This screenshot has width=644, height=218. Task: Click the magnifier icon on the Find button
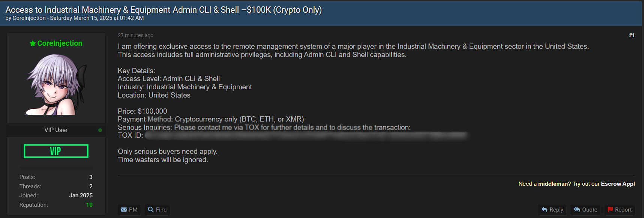click(151, 210)
